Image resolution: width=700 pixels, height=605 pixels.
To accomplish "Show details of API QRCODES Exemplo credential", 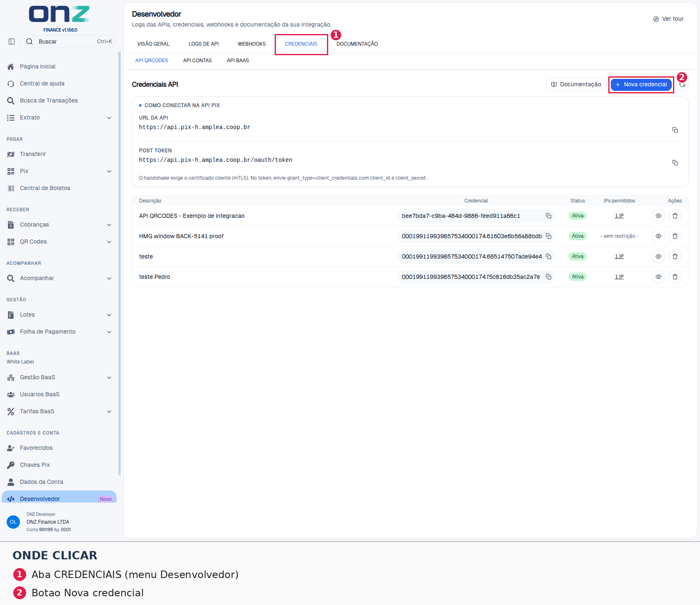I will click(658, 216).
